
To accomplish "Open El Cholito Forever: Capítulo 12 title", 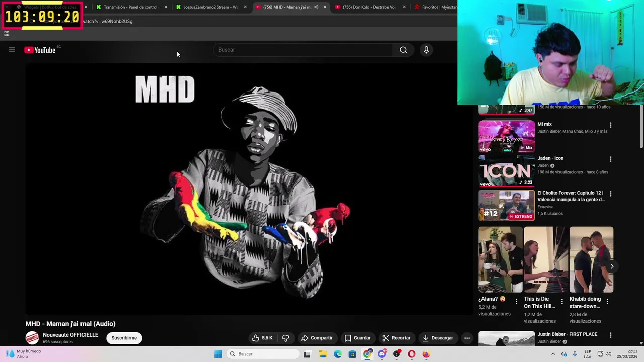I will point(571,196).
